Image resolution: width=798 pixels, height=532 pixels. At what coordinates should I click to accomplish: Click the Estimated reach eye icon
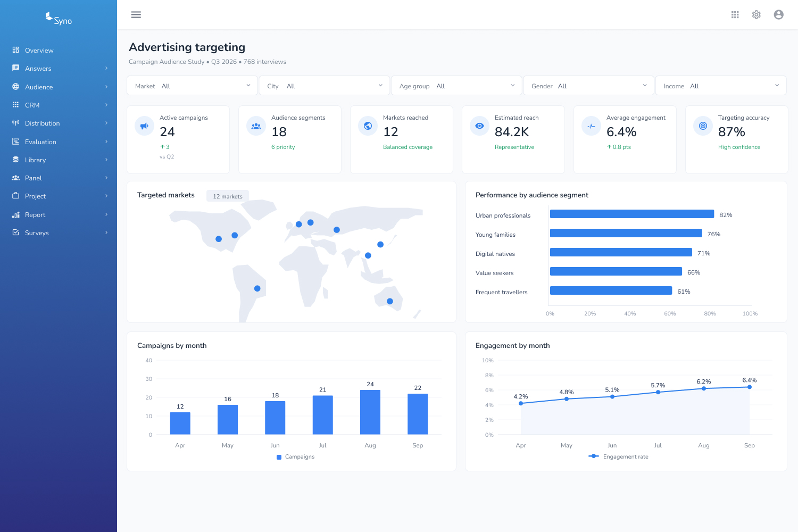point(479,126)
